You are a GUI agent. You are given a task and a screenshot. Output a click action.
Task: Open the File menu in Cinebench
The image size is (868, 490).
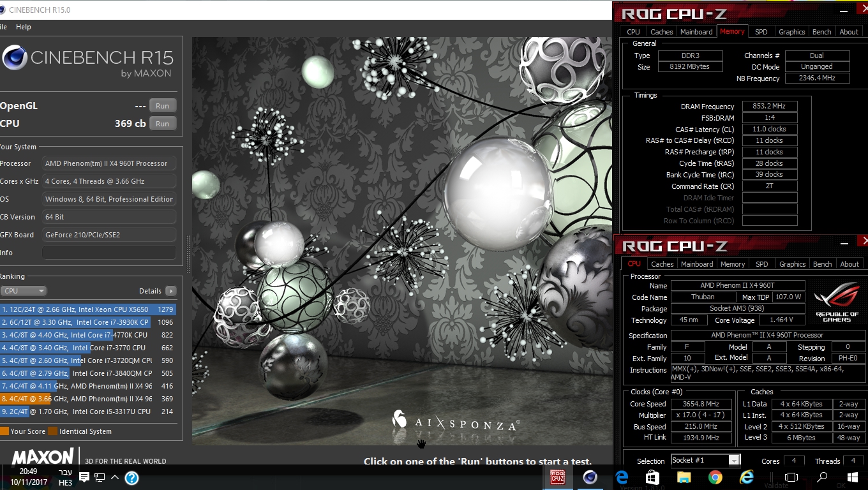click(3, 27)
